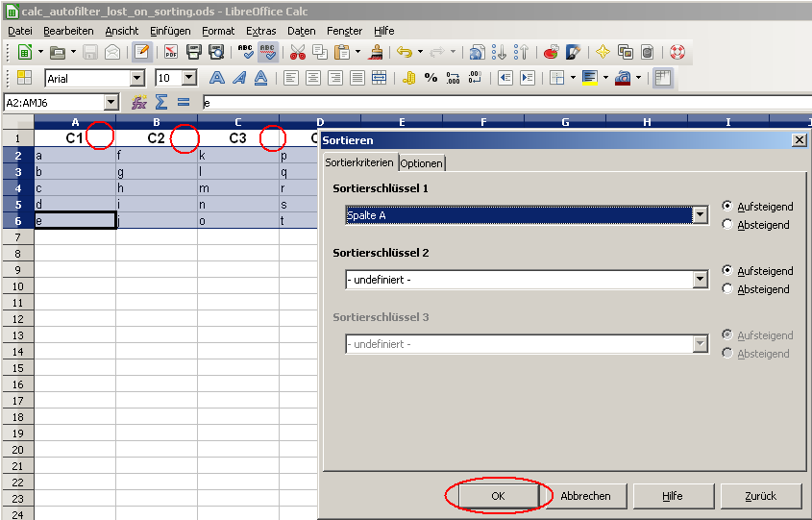Click the percent number format icon
Viewport: 812px width, 520px height.
coord(431,78)
